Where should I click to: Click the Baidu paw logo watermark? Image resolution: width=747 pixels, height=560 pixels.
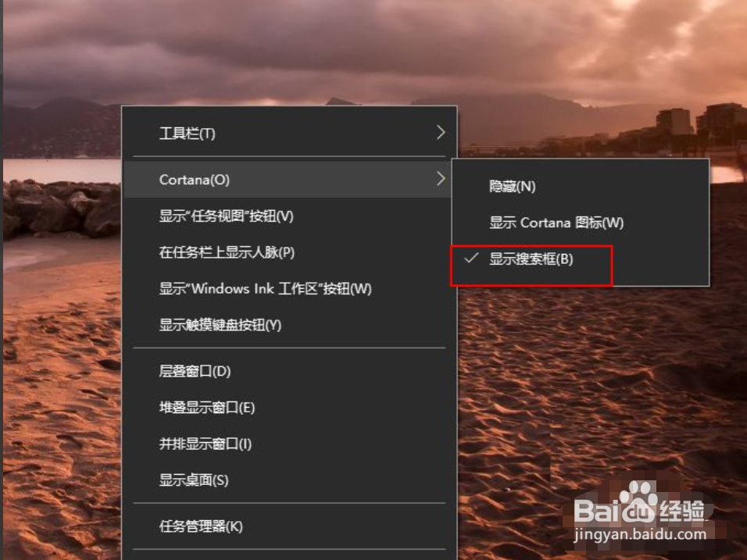(637, 502)
